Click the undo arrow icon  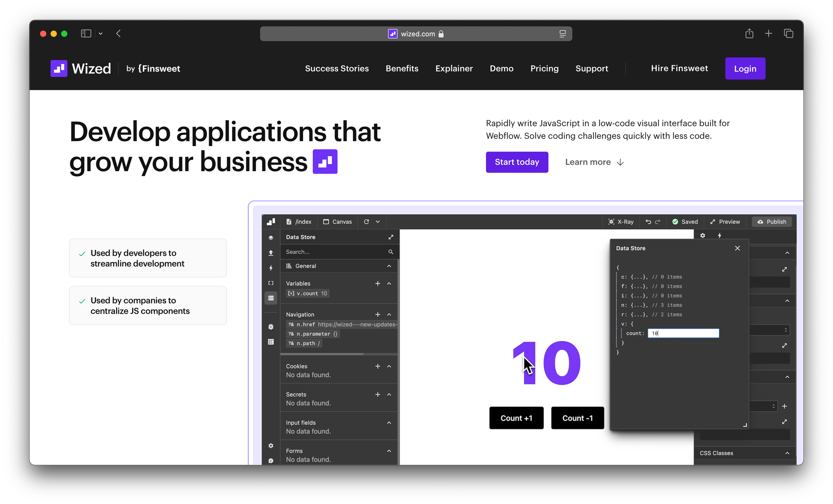[x=648, y=222]
